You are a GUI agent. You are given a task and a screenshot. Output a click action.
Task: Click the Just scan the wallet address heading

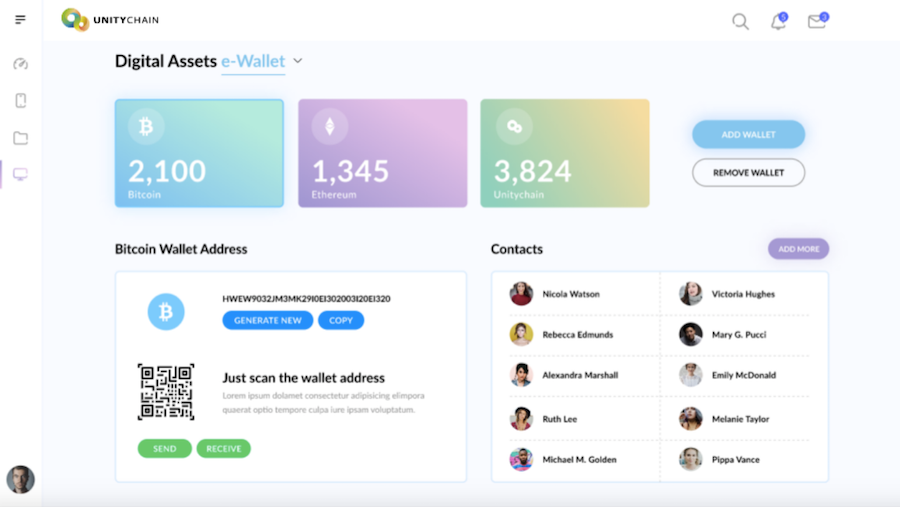[304, 378]
